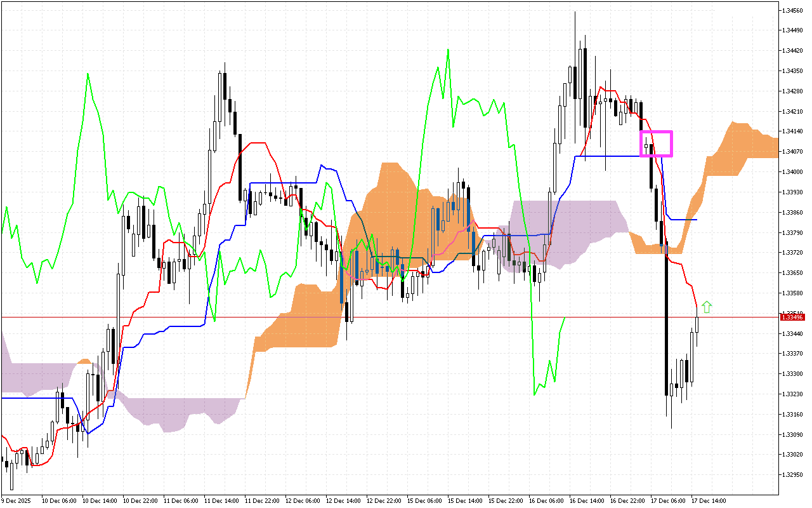Click the "9 Dec 2025" date label

tap(16, 500)
